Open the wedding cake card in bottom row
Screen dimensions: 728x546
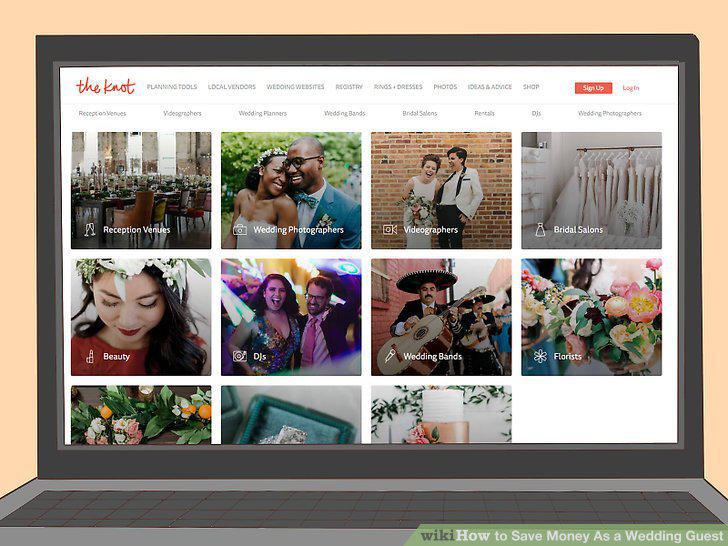[x=441, y=415]
